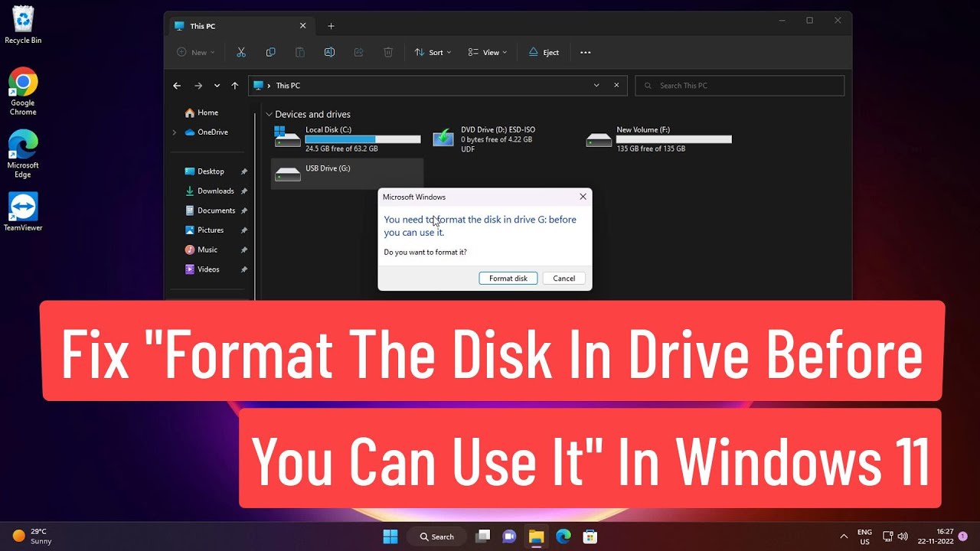This screenshot has height=551, width=980.
Task: Expand the address bar history dropdown
Action: [x=596, y=86]
